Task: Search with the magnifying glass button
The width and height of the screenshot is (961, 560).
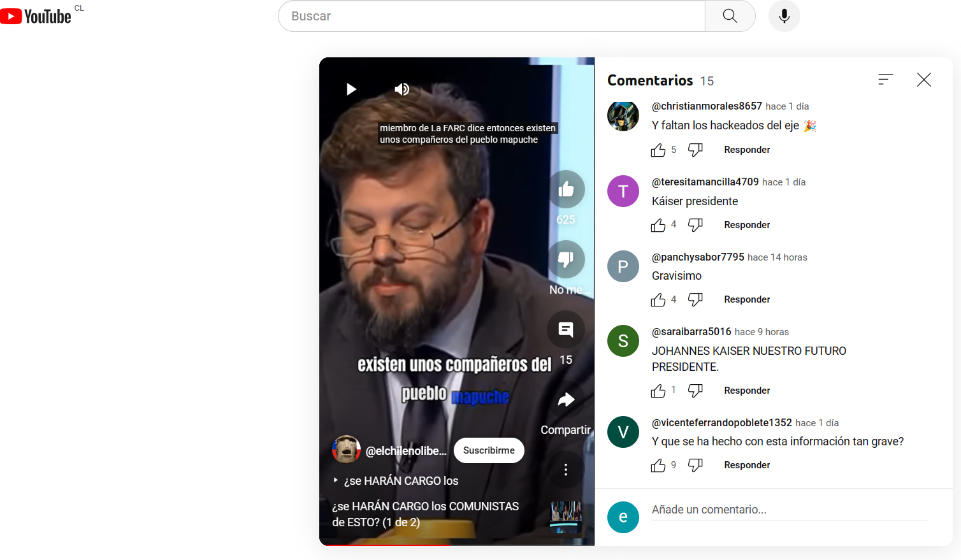Action: click(730, 16)
